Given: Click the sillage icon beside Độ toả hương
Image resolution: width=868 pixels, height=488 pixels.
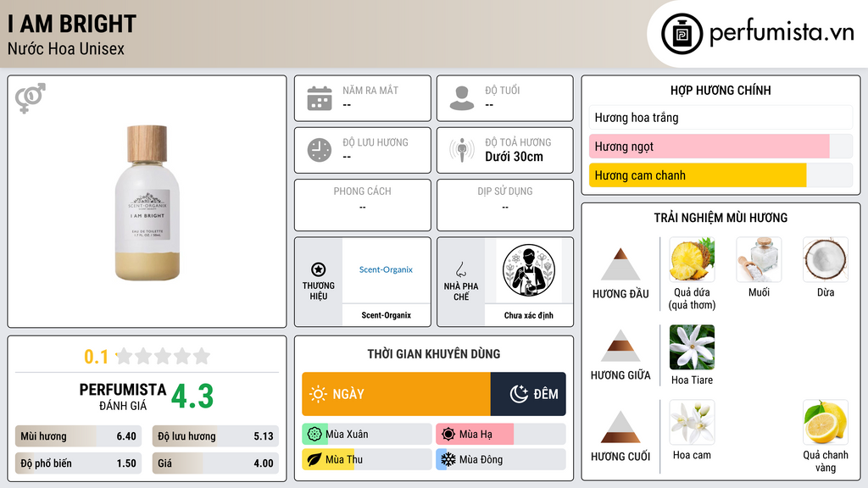Looking at the screenshot, I should click(462, 150).
